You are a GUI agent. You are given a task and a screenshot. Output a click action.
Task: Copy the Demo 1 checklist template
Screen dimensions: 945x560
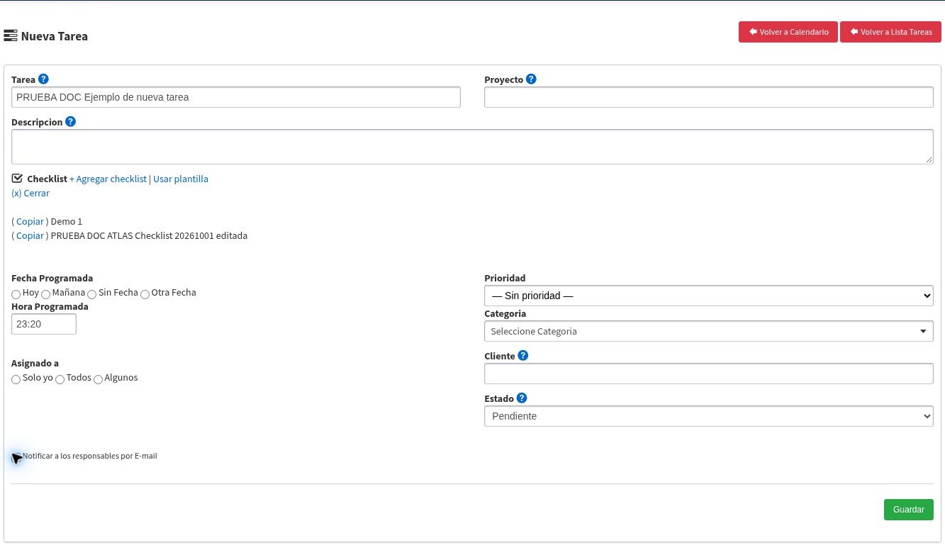[x=30, y=221]
